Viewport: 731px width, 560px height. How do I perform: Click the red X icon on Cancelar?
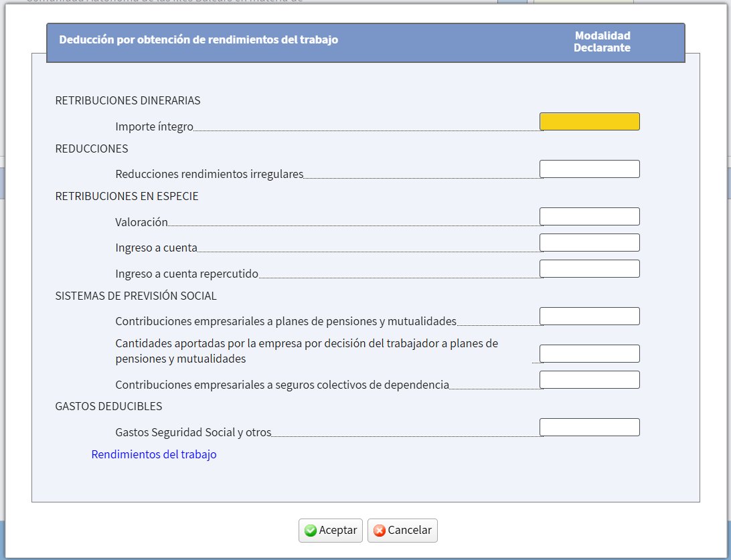[382, 530]
